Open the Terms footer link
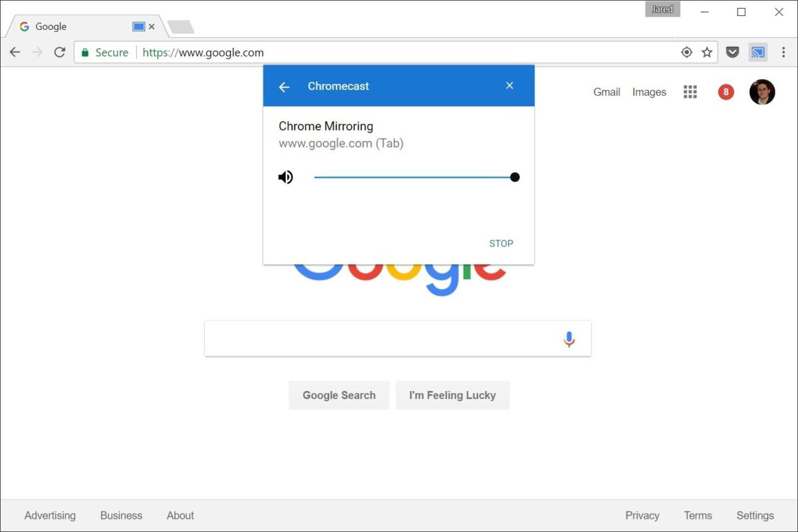 698,515
